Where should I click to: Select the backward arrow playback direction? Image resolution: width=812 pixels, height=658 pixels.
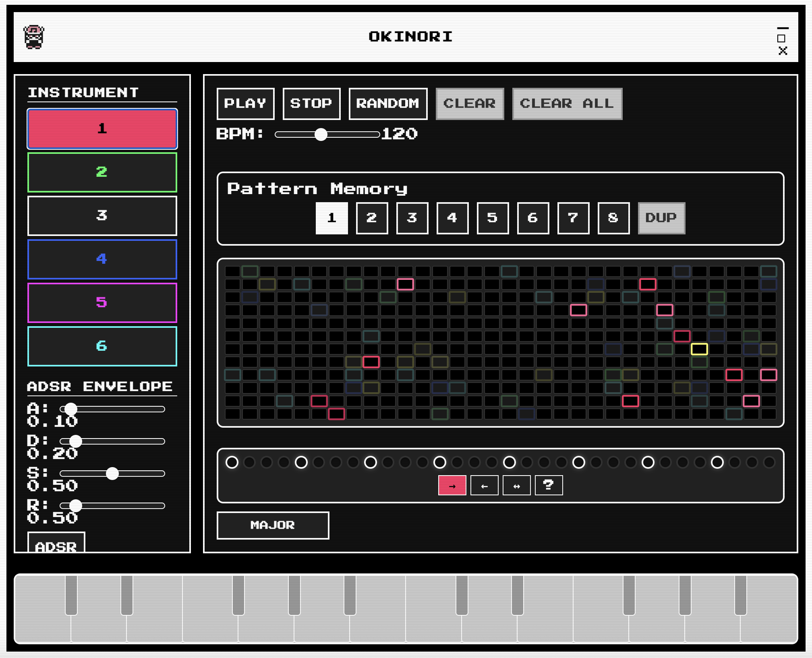(484, 486)
